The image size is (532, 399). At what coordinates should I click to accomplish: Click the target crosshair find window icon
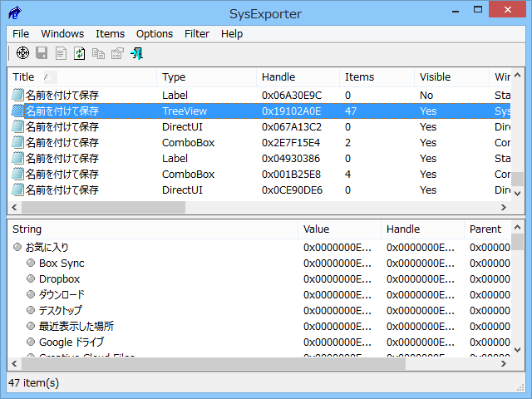point(22,53)
